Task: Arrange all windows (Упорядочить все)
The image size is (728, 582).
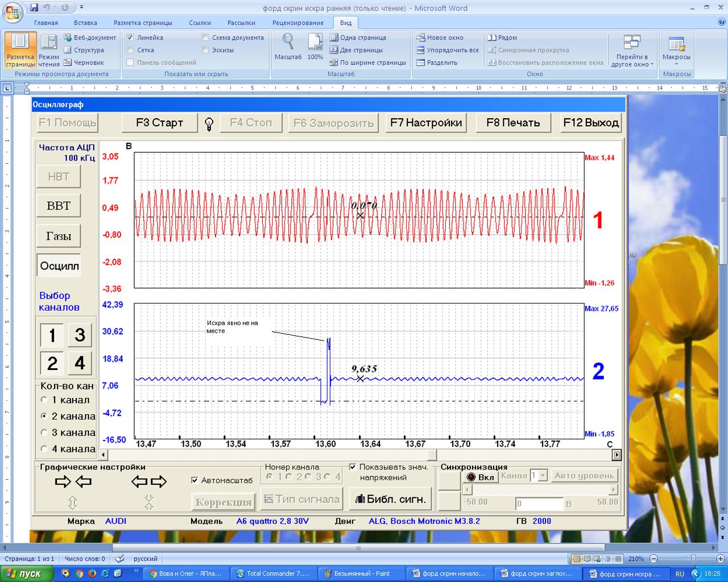Action: pos(448,50)
